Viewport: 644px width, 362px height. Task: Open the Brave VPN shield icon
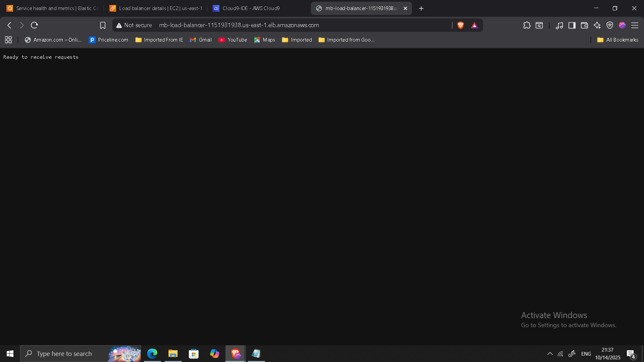[x=610, y=25]
